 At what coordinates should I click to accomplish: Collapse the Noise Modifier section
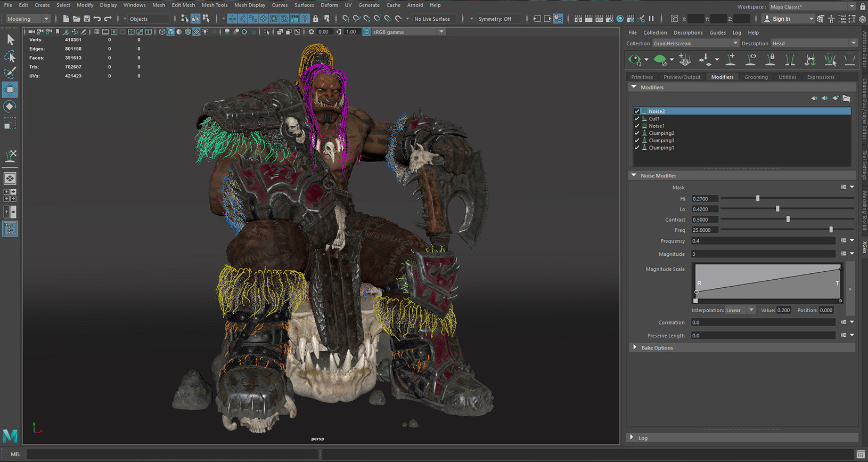point(634,175)
